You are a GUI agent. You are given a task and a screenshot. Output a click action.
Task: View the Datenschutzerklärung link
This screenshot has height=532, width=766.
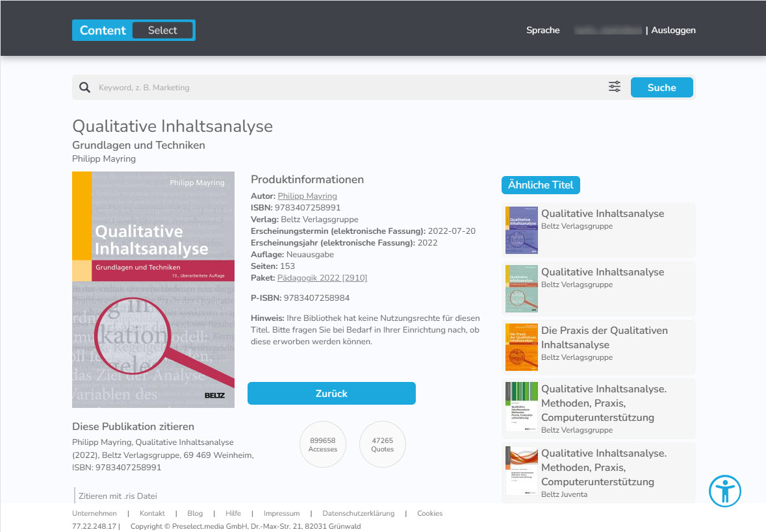[x=358, y=513]
